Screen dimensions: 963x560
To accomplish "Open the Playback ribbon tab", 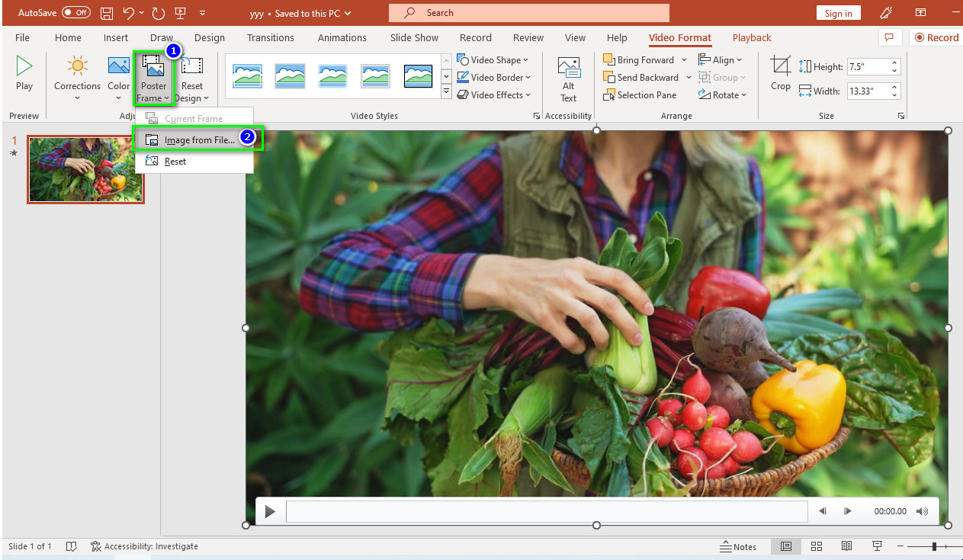I will pos(752,37).
